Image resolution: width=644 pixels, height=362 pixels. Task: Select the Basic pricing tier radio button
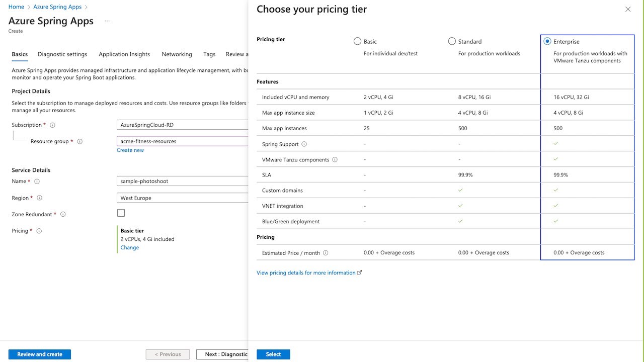point(358,41)
